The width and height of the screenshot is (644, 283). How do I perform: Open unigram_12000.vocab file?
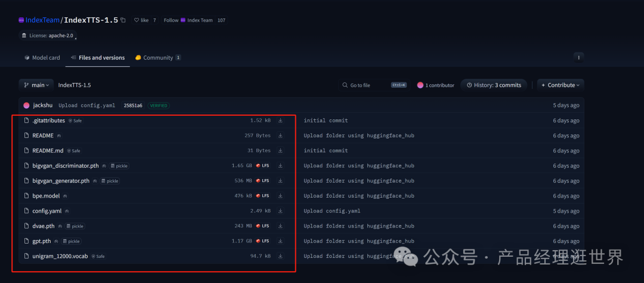pos(60,256)
